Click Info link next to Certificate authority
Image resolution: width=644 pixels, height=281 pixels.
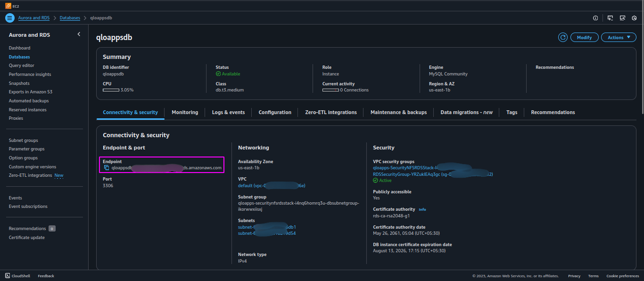pos(422,209)
